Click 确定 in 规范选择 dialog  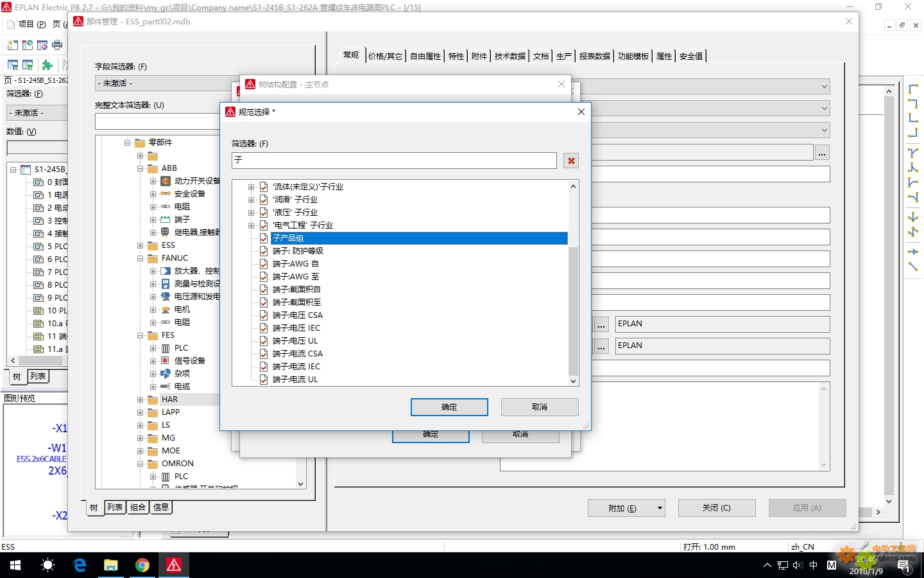coord(449,407)
